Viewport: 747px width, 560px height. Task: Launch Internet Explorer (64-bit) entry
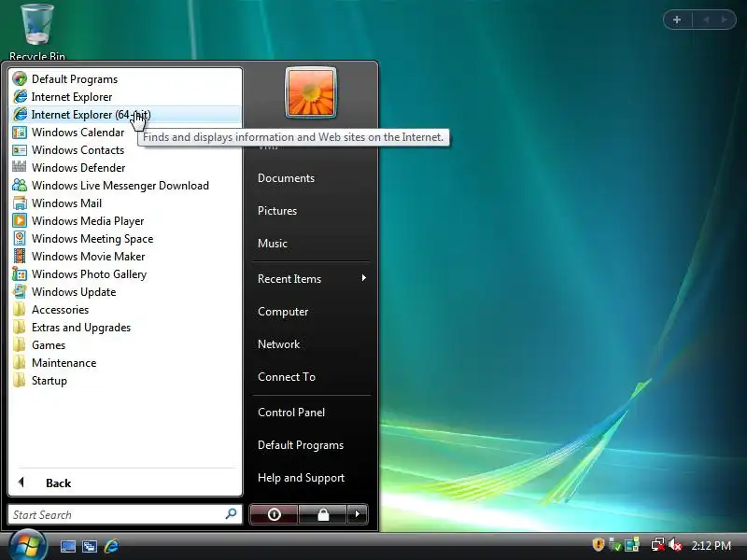coord(125,114)
